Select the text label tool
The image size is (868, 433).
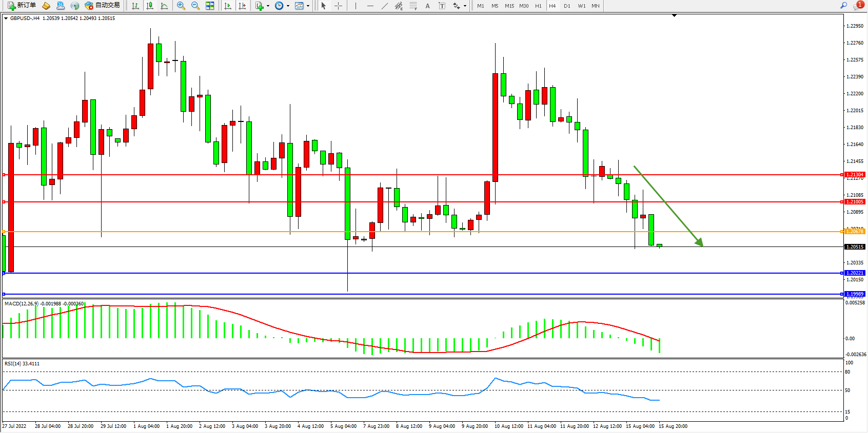pos(427,6)
